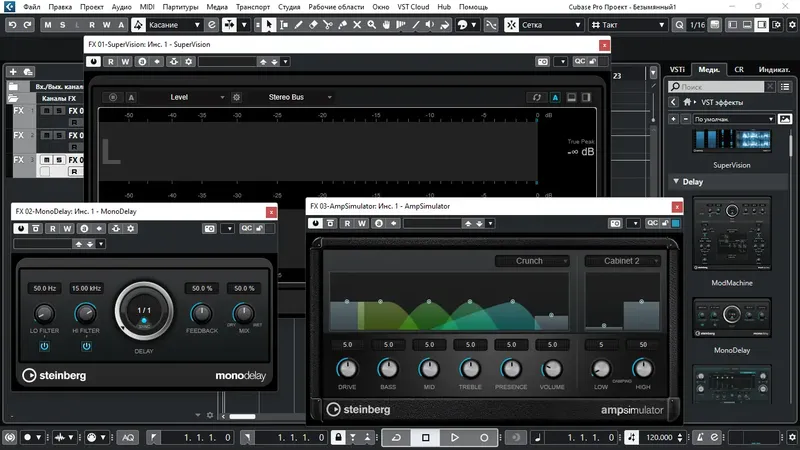The image size is (800, 450).
Task: Select the Line tool
Action: pyautogui.click(x=416, y=24)
